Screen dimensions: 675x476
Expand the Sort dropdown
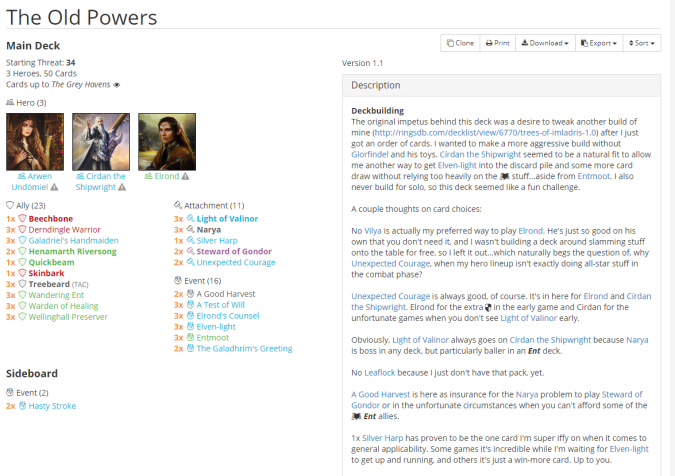click(642, 43)
